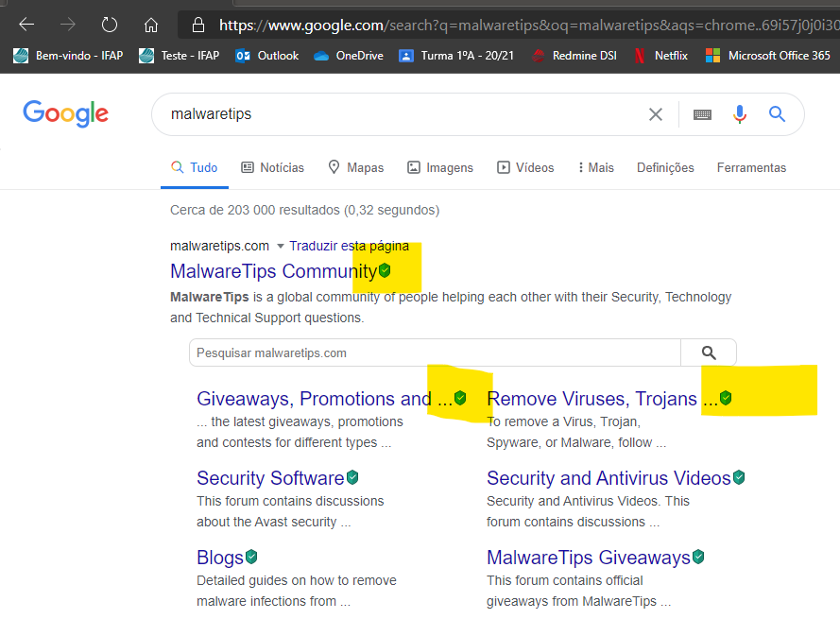Open the OneDrive bookmark
The height and width of the screenshot is (636, 840).
(x=349, y=56)
